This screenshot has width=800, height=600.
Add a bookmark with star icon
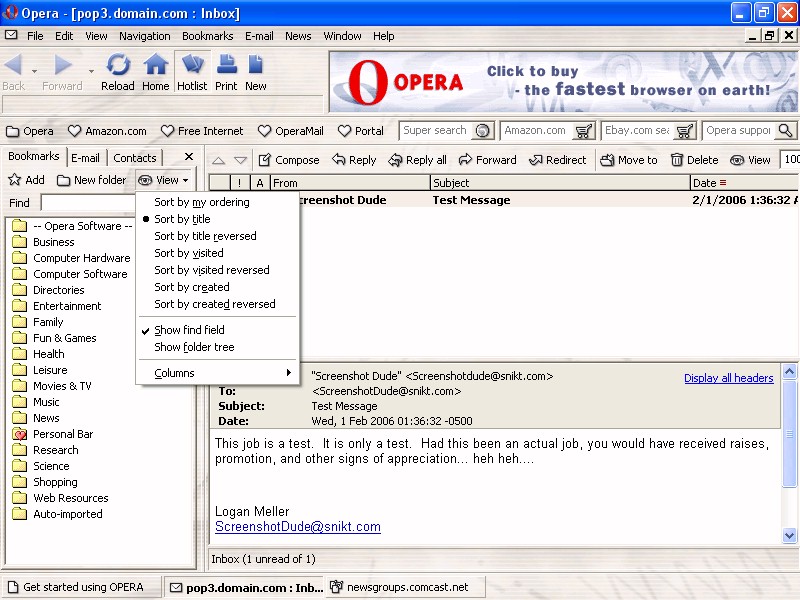tap(27, 180)
